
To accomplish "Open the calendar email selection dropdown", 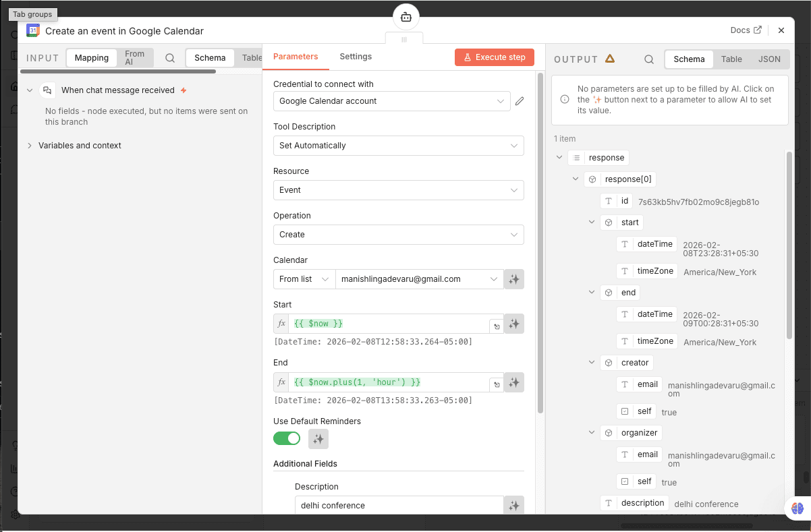I will pos(419,279).
